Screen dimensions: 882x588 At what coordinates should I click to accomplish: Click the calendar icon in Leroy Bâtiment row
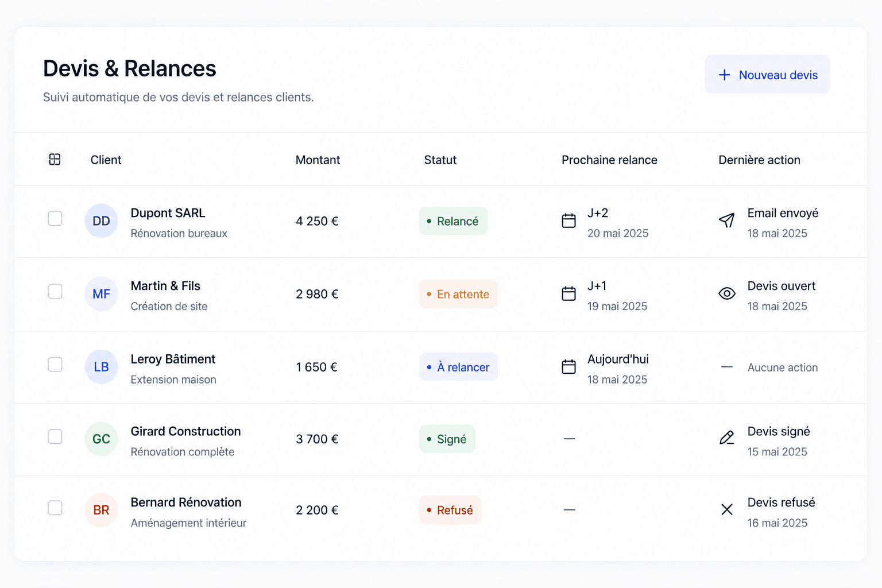coord(568,366)
